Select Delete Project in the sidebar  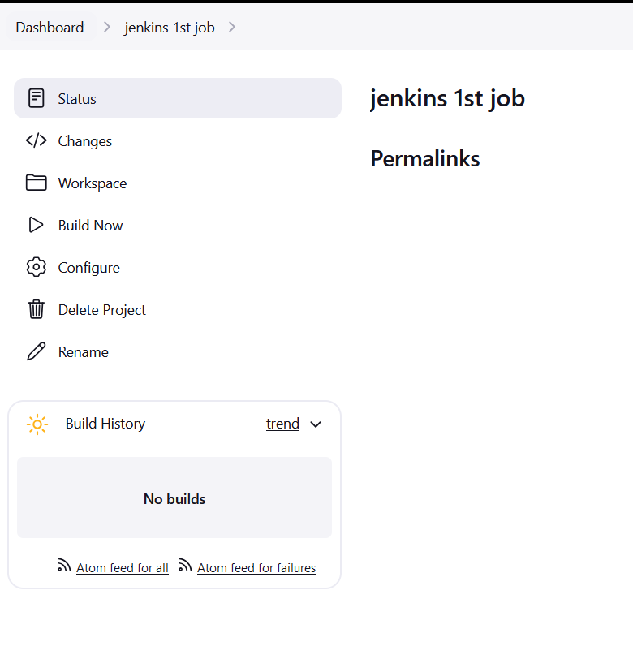(178, 309)
